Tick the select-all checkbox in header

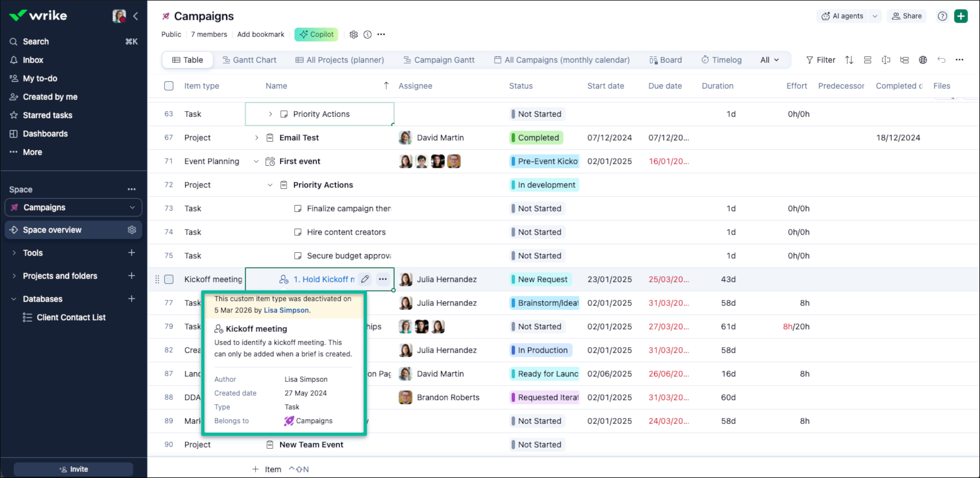coord(169,86)
